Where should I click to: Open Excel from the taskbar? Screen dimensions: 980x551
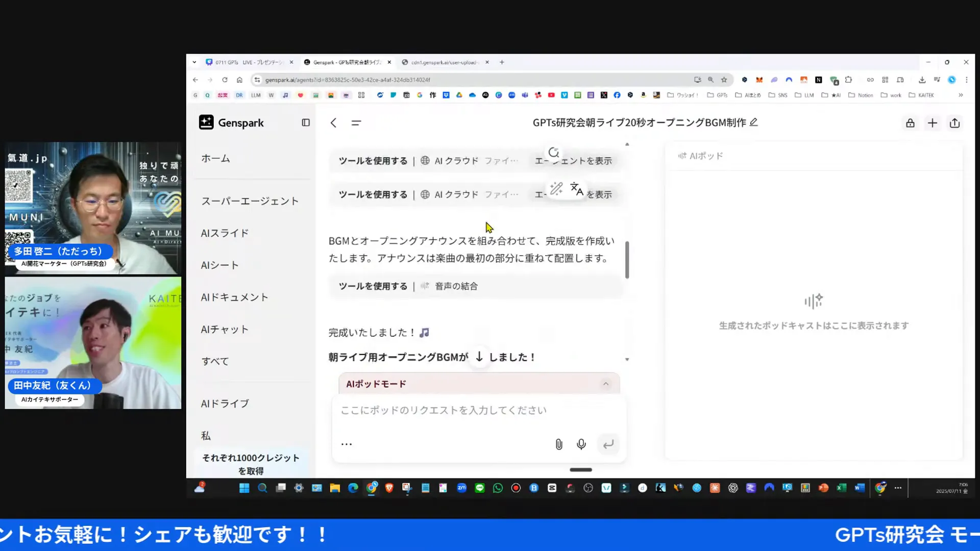click(842, 488)
